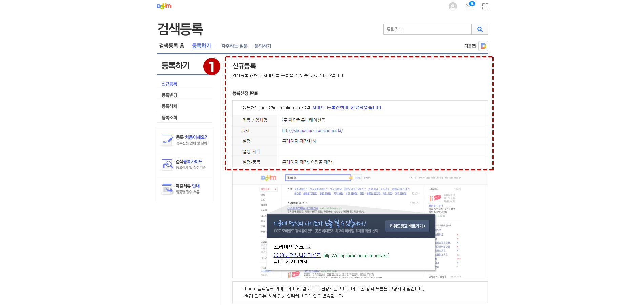Click the 프리미엄링크 preview heading
This screenshot has height=305, width=644.
(x=289, y=247)
